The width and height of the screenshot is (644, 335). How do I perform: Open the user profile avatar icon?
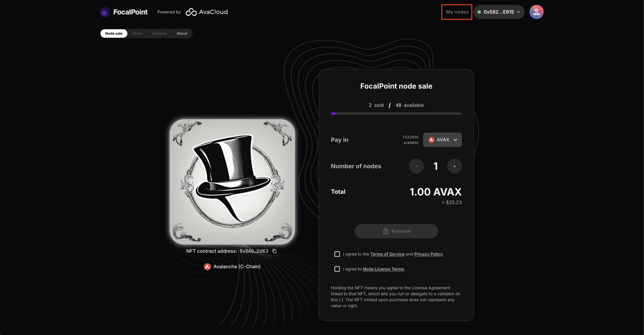pyautogui.click(x=536, y=12)
